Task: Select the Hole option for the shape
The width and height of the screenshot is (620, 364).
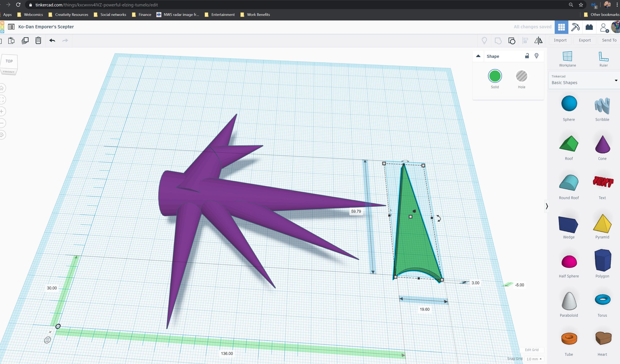Action: (522, 76)
